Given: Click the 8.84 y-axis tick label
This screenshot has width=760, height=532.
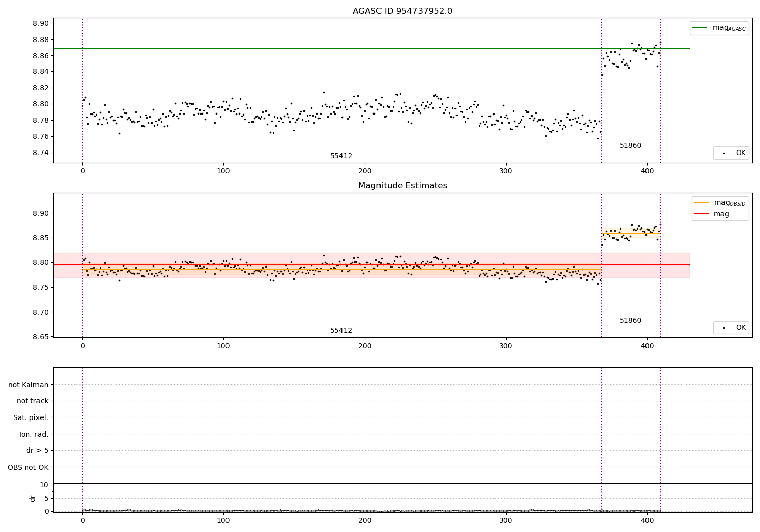Looking at the screenshot, I should tap(40, 72).
